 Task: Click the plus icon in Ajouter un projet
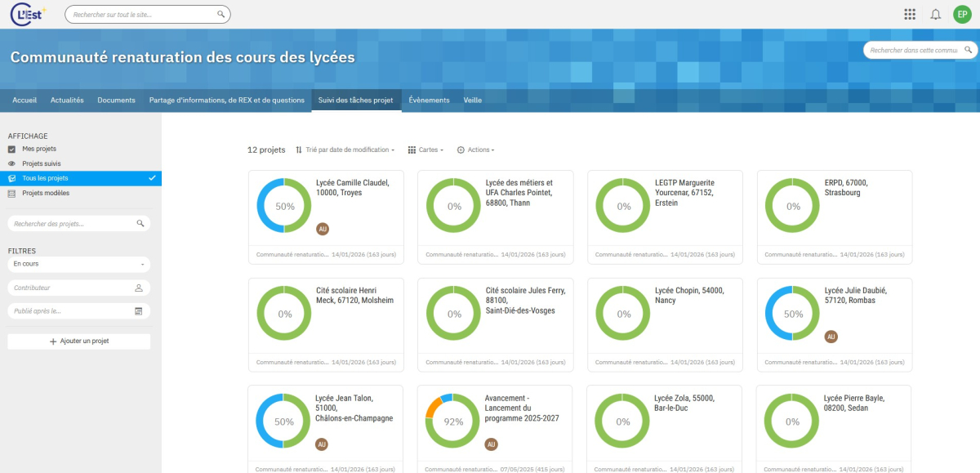[x=53, y=341]
